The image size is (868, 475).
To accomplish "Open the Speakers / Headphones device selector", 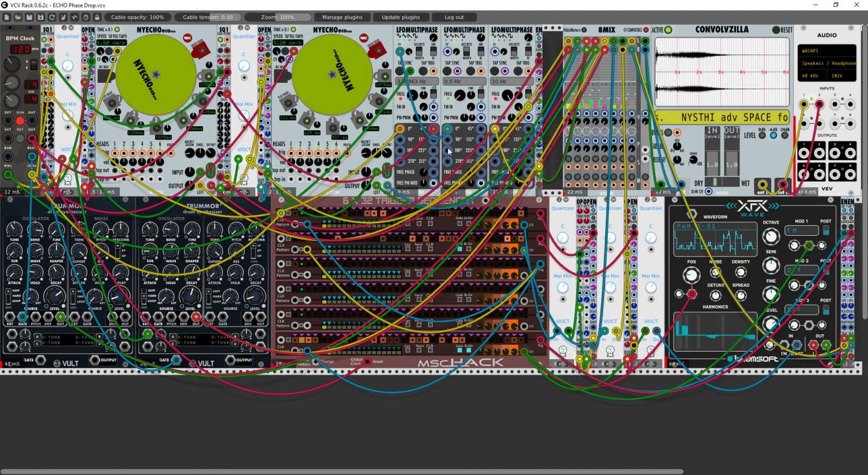I will click(x=826, y=63).
